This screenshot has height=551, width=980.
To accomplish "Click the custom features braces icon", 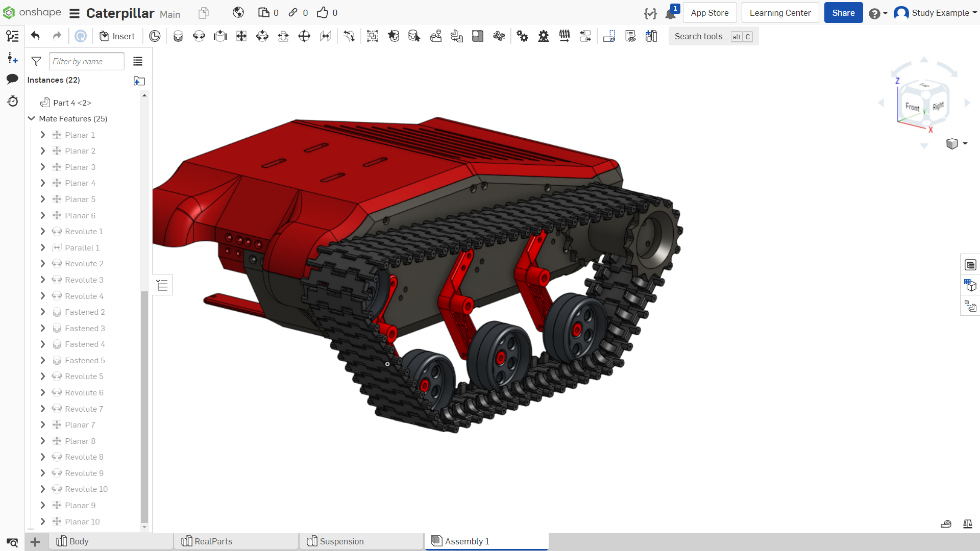I will click(650, 14).
